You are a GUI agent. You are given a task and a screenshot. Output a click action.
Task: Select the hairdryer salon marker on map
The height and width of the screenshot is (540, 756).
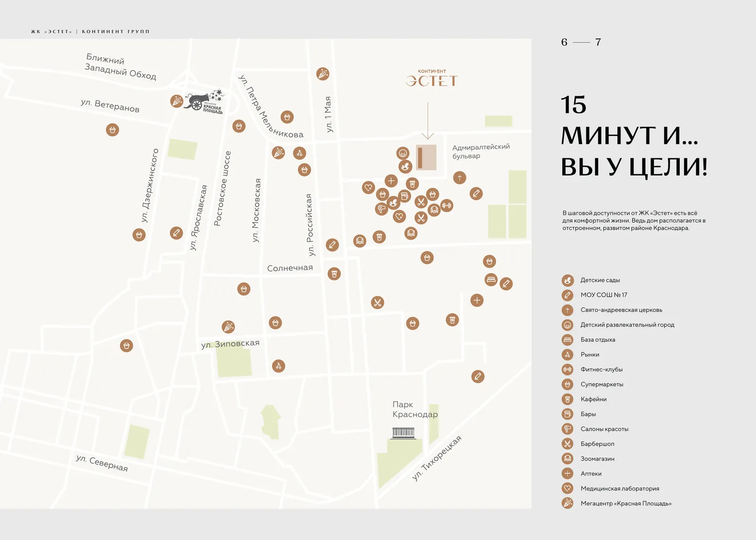[x=382, y=209]
